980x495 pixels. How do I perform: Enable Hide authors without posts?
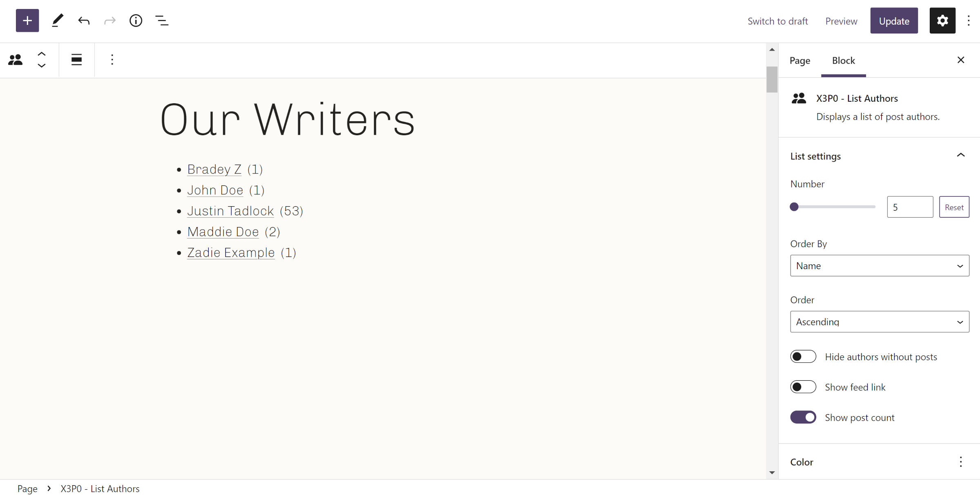pyautogui.click(x=803, y=357)
